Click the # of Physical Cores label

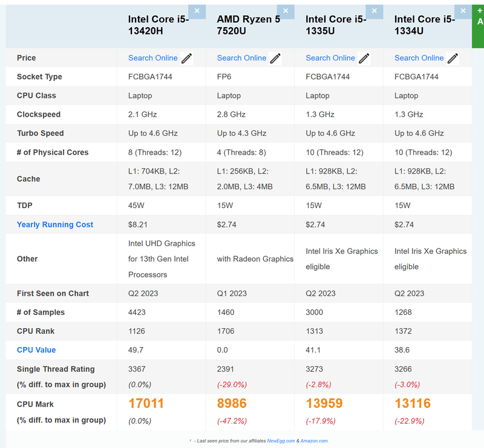pyautogui.click(x=53, y=152)
